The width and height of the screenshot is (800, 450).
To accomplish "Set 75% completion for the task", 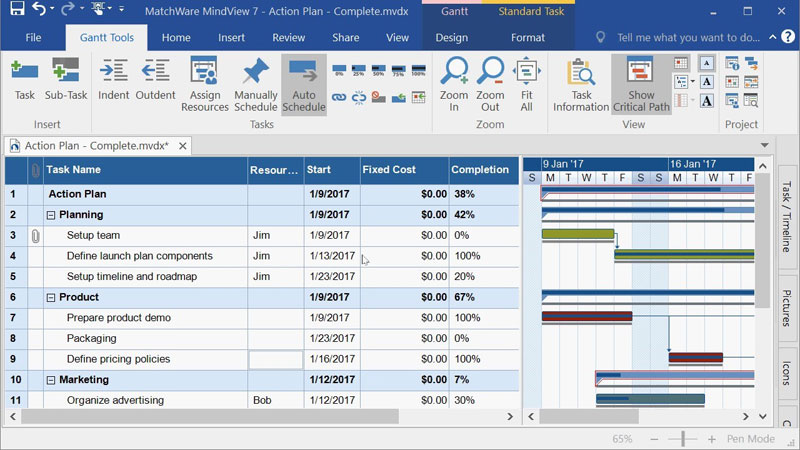I will coord(398,70).
